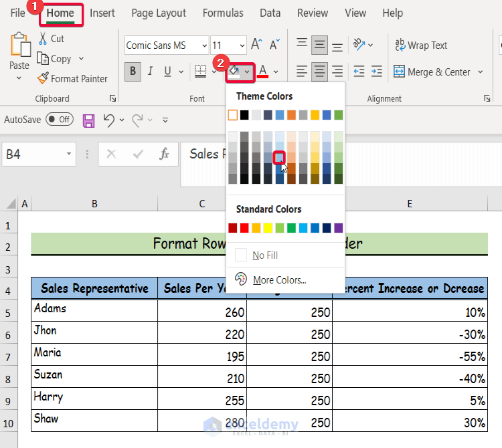
Task: Click the red Font Color A icon
Action: 263,71
